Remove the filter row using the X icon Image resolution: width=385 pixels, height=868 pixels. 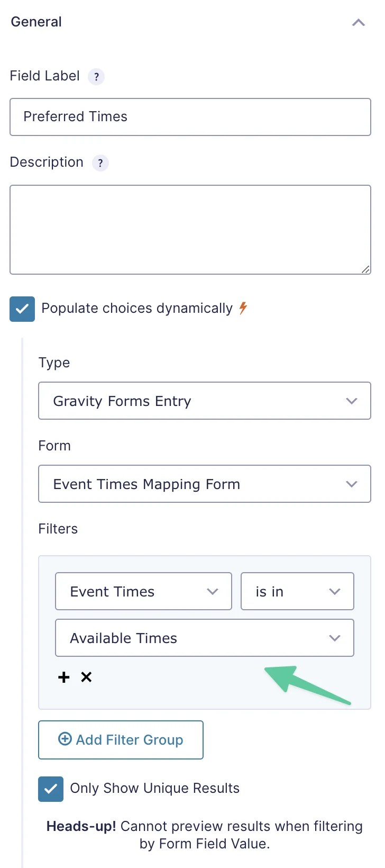click(x=86, y=677)
